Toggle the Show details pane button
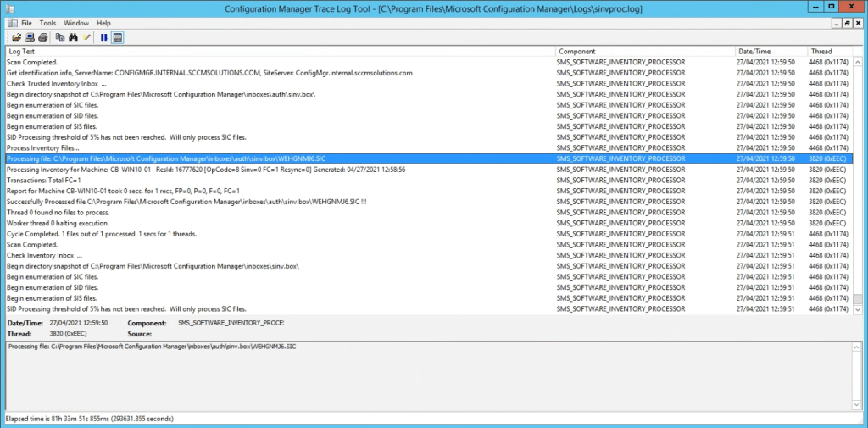This screenshot has width=868, height=428. 118,37
